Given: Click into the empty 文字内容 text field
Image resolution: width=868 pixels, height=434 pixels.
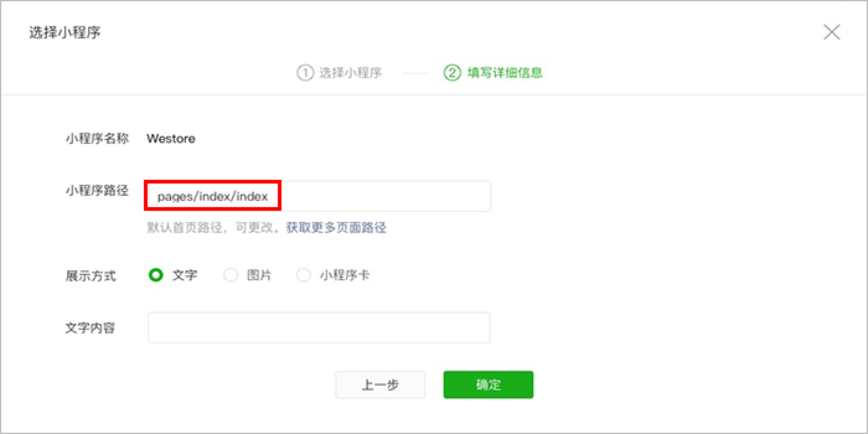Looking at the screenshot, I should coord(319,327).
